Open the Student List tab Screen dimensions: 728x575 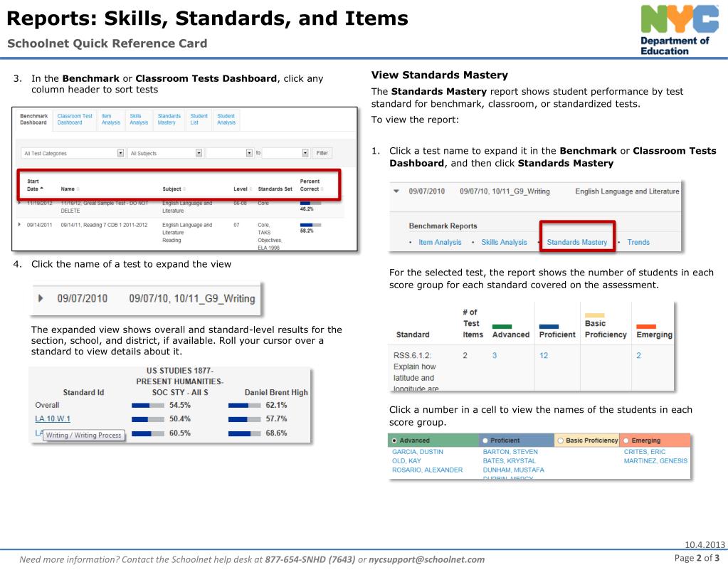coord(199,120)
